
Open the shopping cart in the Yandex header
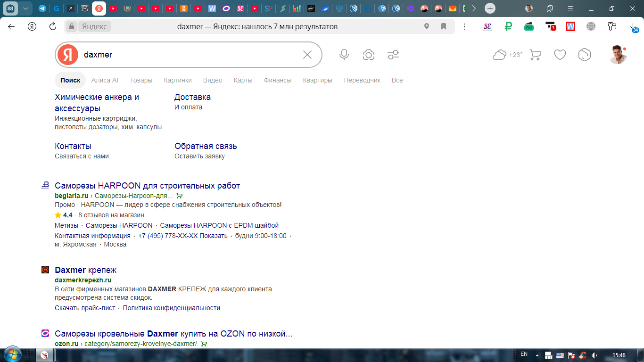(535, 55)
